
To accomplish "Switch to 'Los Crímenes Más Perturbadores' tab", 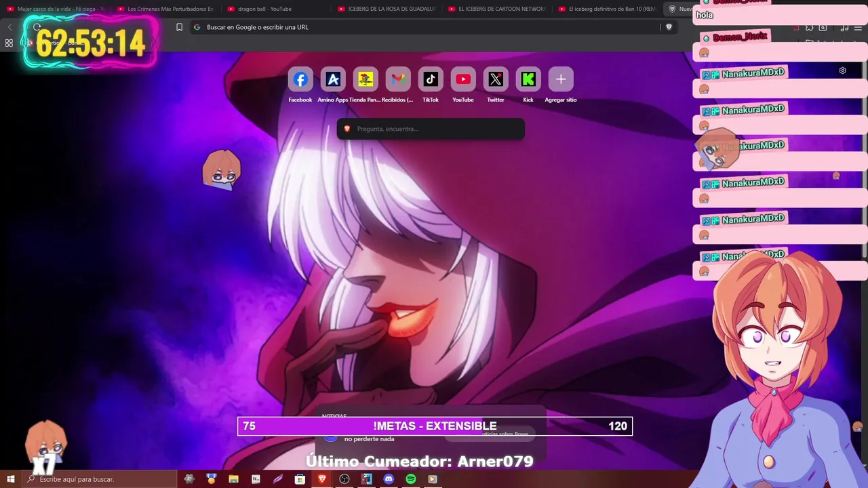I will coord(166,9).
